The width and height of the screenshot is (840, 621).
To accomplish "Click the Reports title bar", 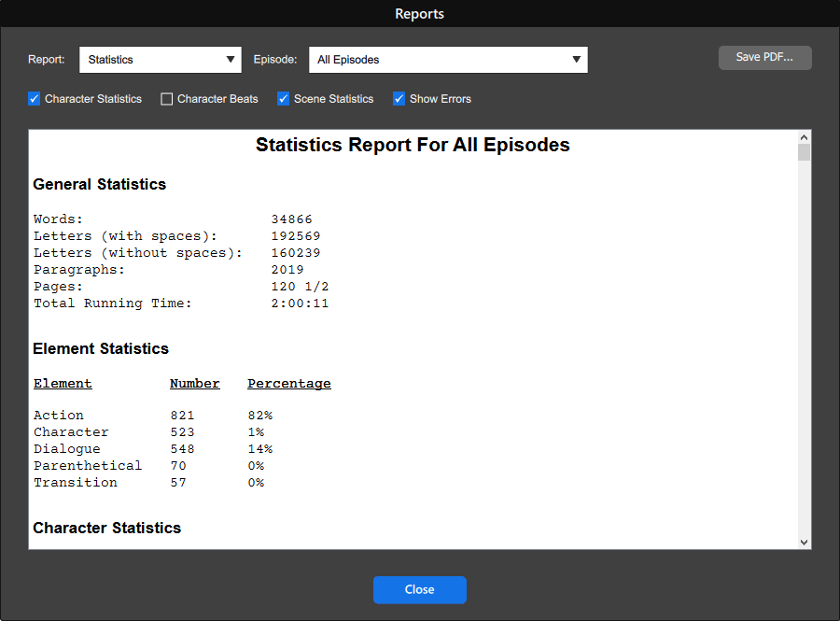I will click(419, 13).
